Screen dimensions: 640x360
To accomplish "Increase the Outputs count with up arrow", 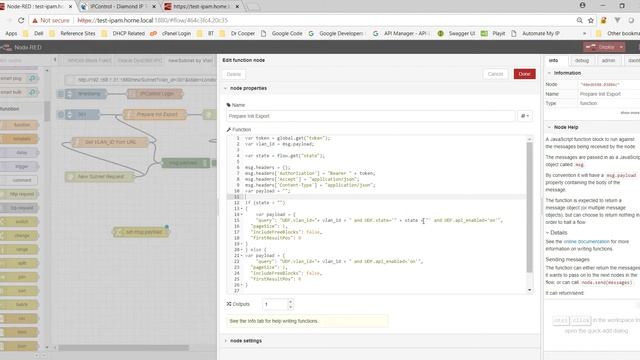I will (x=290, y=302).
